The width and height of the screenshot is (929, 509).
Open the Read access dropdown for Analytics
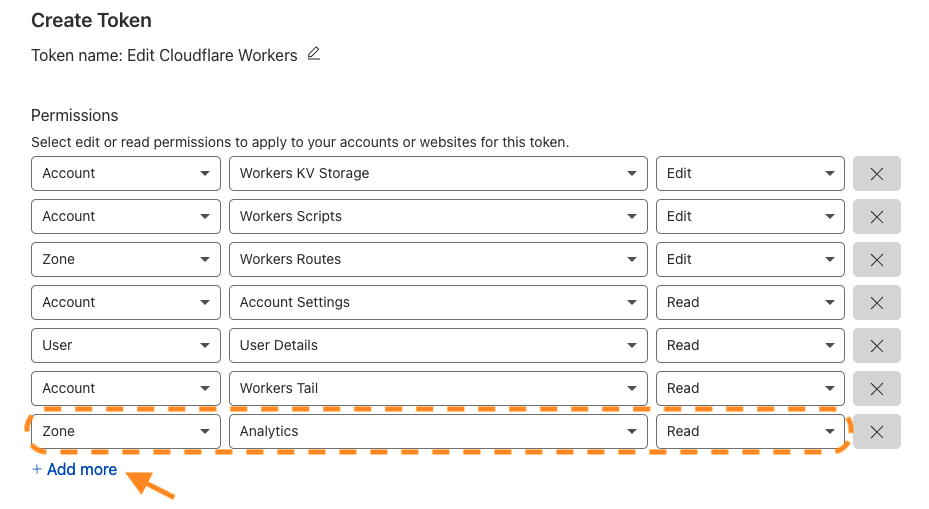(x=750, y=431)
